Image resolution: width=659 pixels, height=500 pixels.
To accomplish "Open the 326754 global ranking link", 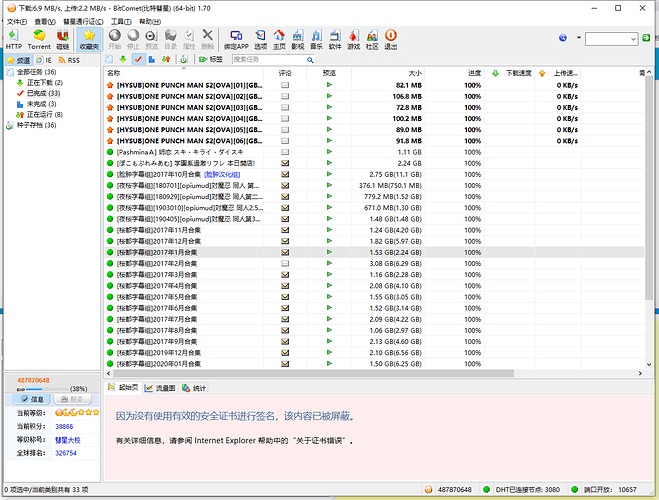I will pos(66,453).
